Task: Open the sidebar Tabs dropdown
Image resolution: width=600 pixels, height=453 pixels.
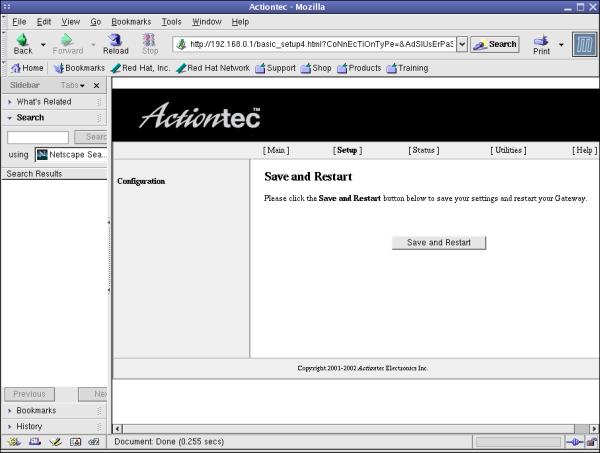Action: [73, 85]
